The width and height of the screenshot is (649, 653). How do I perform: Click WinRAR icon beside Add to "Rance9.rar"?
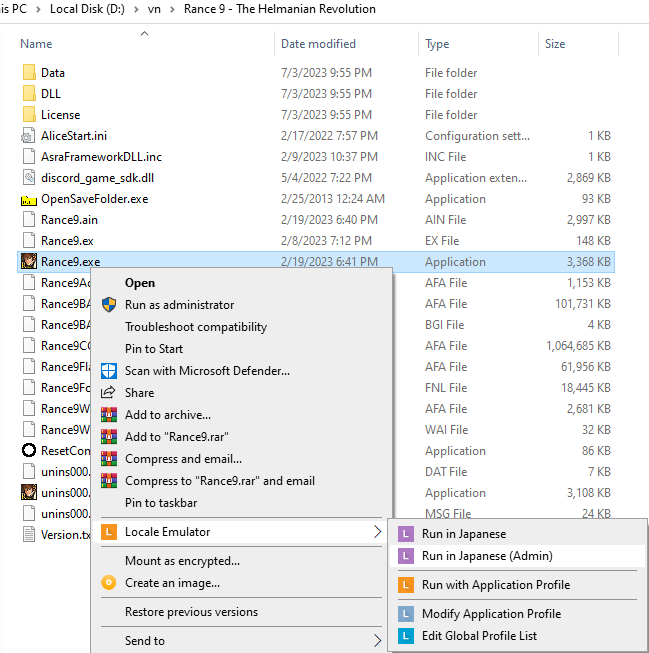pyautogui.click(x=109, y=436)
